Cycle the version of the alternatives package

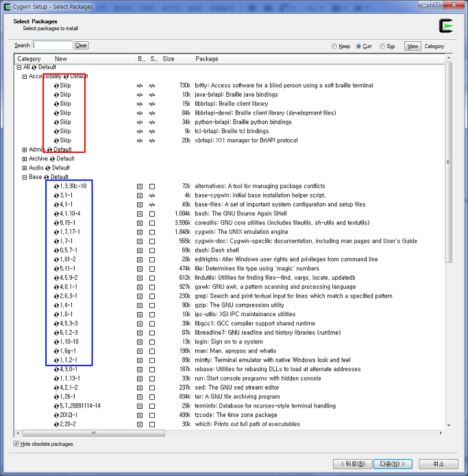pos(56,187)
